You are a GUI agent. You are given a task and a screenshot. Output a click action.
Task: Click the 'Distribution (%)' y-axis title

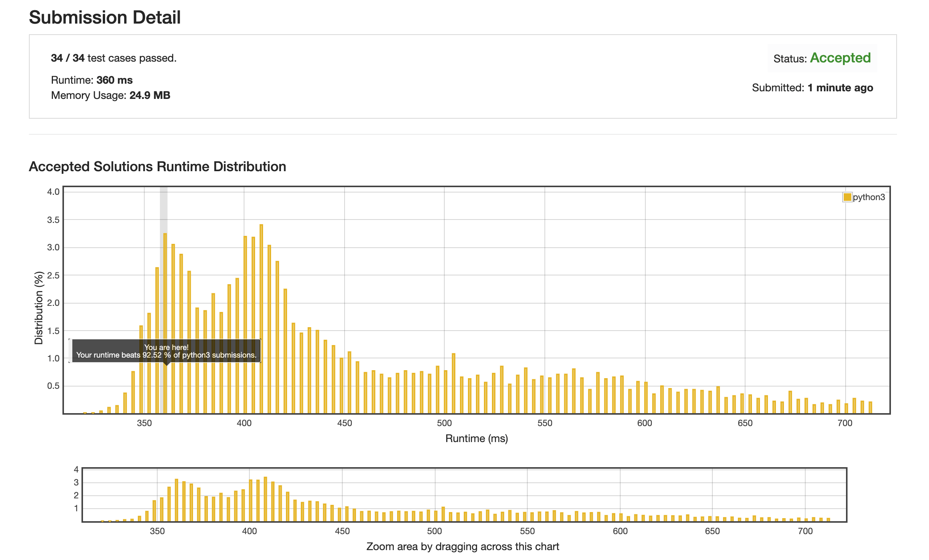tap(39, 308)
